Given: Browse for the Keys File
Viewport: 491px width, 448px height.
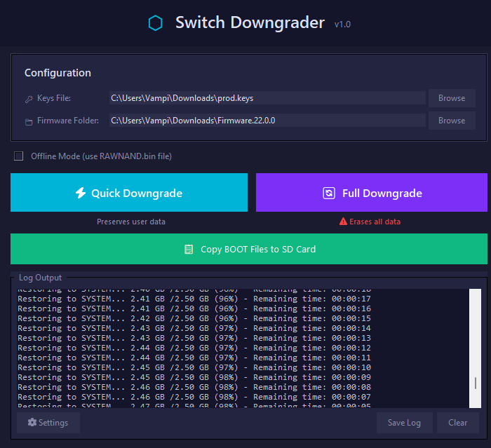Looking at the screenshot, I should pyautogui.click(x=452, y=98).
